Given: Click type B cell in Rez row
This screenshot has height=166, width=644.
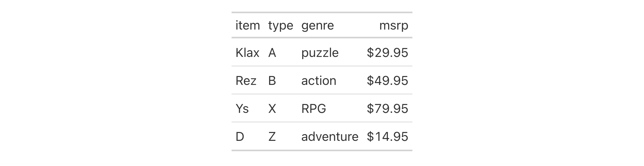Looking at the screenshot, I should click(281, 80).
